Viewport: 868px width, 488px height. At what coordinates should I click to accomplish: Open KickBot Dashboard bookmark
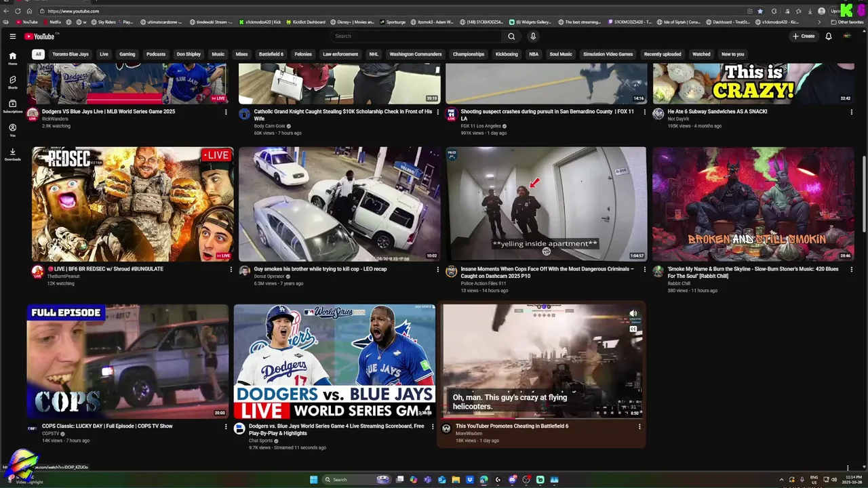pos(305,22)
